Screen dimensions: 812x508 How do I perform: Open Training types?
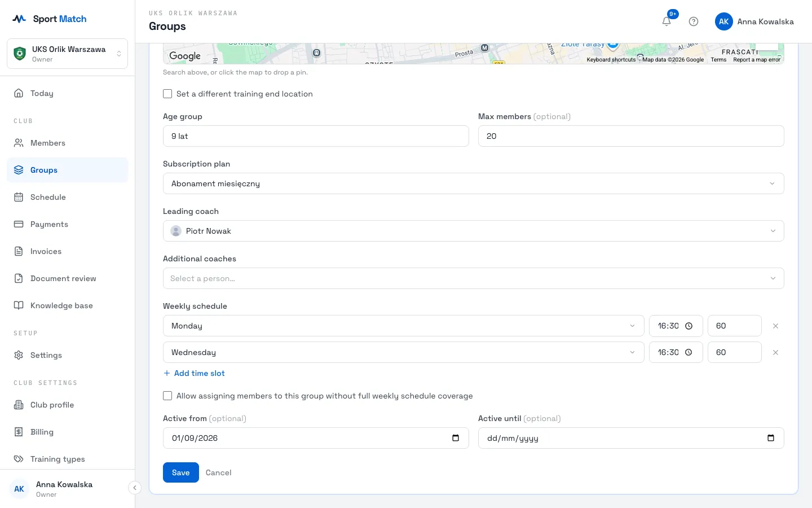(x=68, y=459)
